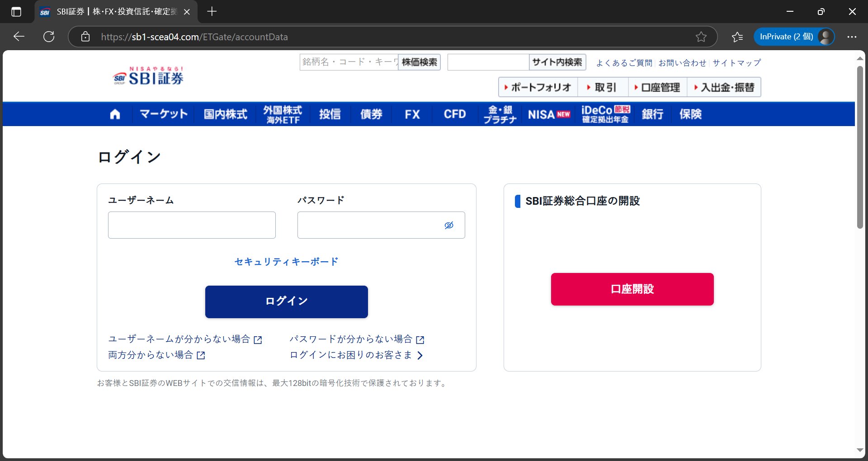Open tab actions menu icon
This screenshot has height=461, width=868.
click(x=16, y=12)
